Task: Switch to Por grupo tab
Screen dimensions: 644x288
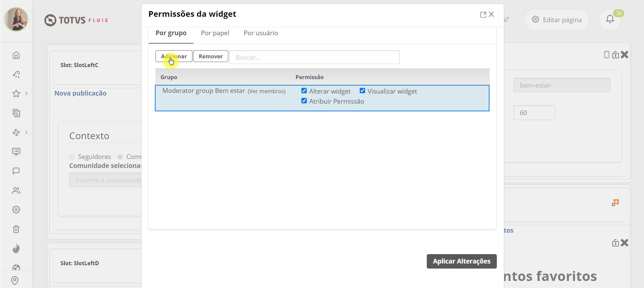Action: (171, 33)
